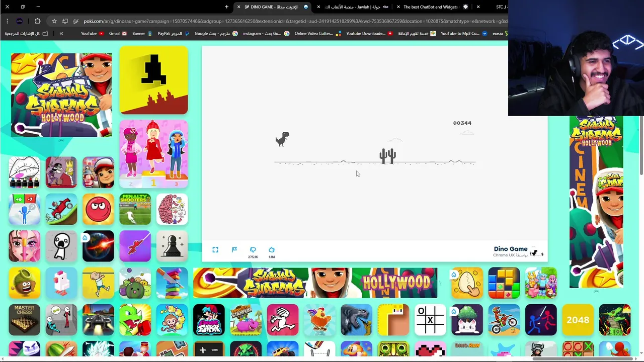Open Chrome's three-dot menu
The height and width of the screenshot is (362, 644).
(x=7, y=21)
